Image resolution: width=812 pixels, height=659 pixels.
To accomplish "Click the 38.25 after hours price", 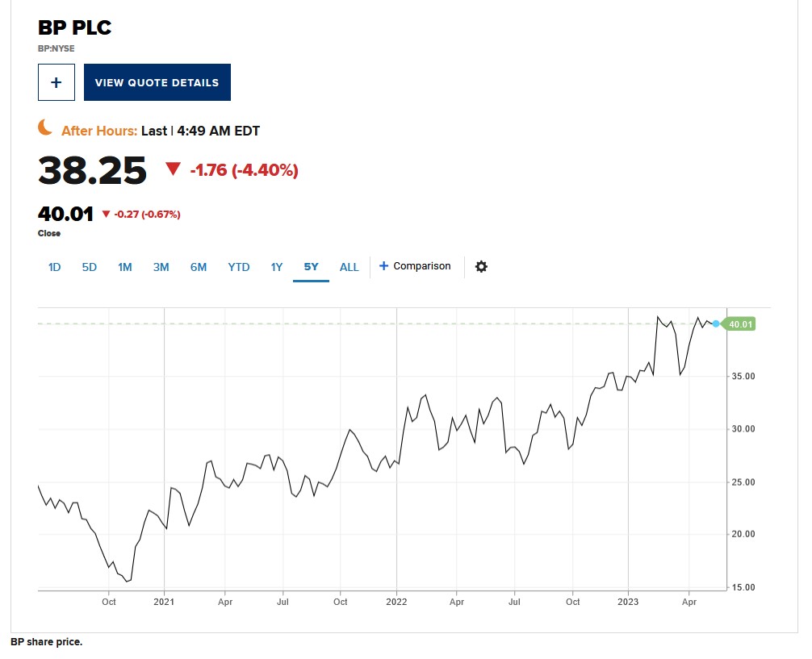I will pos(92,170).
